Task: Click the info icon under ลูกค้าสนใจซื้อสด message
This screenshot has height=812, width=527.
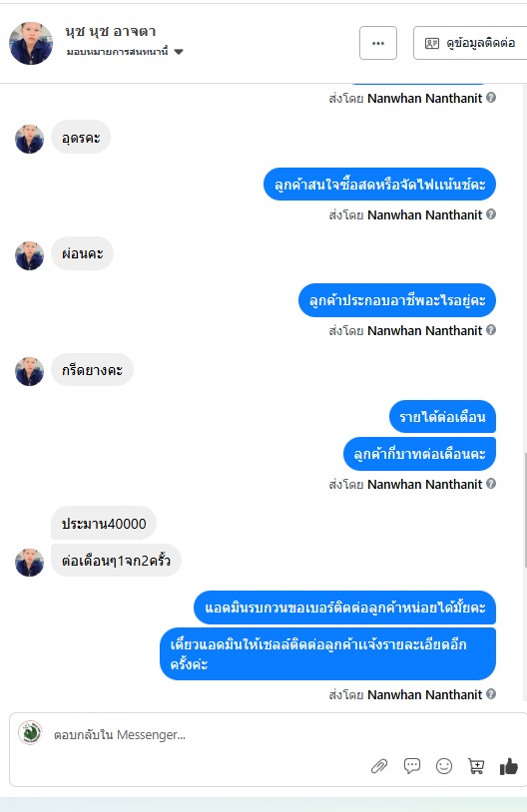Action: [491, 213]
